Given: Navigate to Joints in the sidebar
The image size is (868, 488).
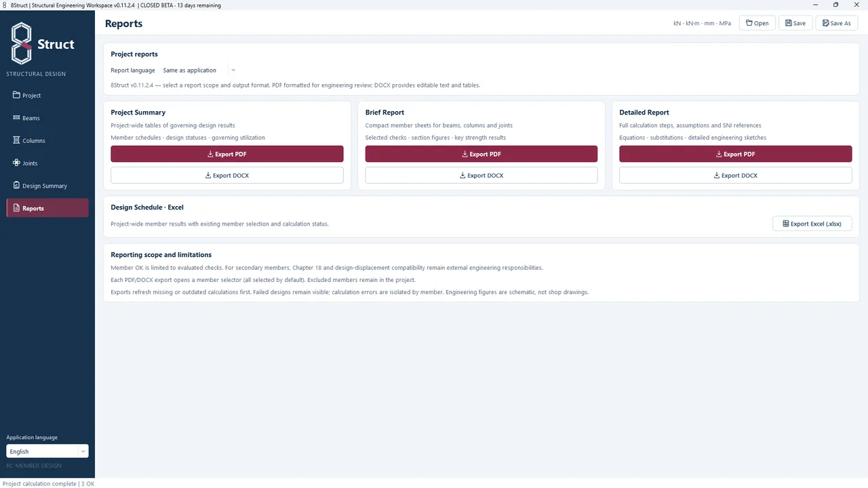Looking at the screenshot, I should click(47, 163).
